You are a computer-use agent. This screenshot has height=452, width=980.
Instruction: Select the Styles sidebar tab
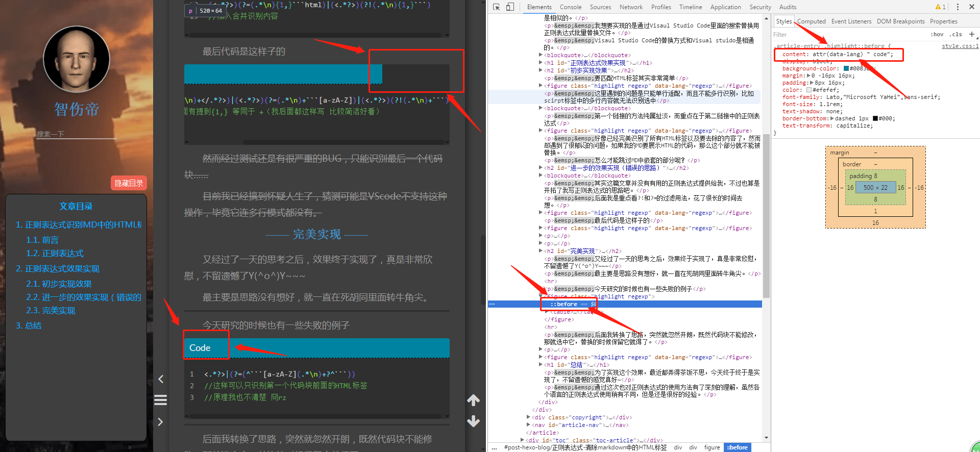[x=783, y=21]
